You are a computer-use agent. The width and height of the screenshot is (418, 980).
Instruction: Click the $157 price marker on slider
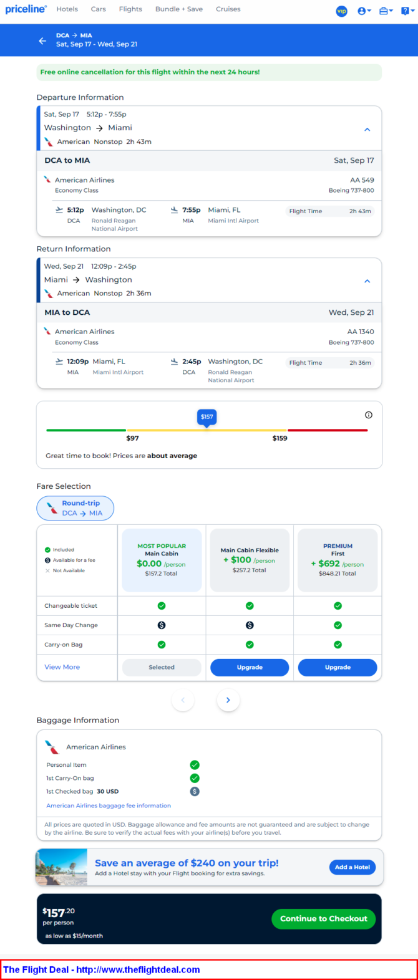click(207, 417)
